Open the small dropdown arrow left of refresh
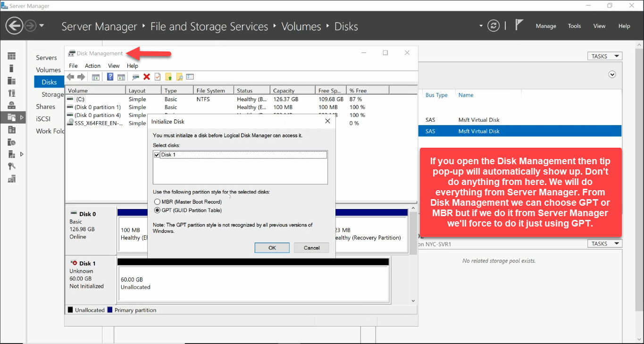The image size is (644, 344). click(481, 26)
